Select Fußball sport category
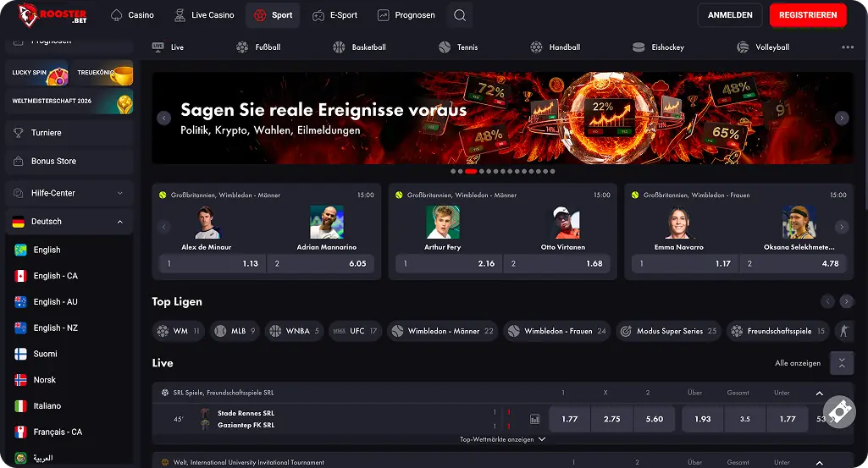The width and height of the screenshot is (868, 468). (258, 47)
